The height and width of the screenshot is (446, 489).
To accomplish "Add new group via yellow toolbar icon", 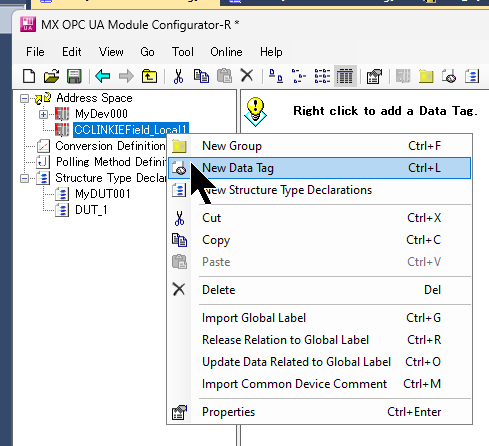I will tap(426, 76).
